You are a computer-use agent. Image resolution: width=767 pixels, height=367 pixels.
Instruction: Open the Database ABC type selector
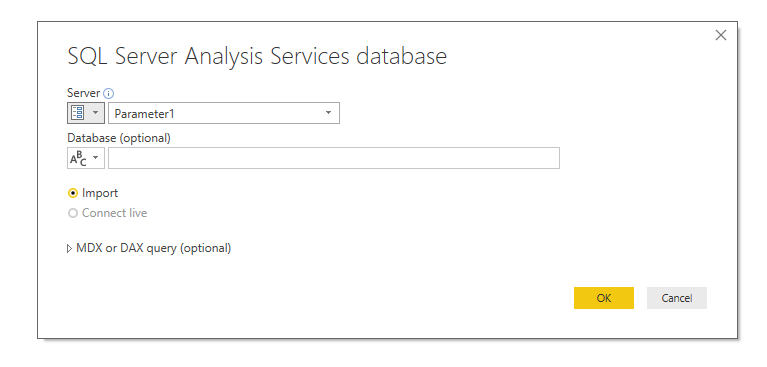[86, 158]
